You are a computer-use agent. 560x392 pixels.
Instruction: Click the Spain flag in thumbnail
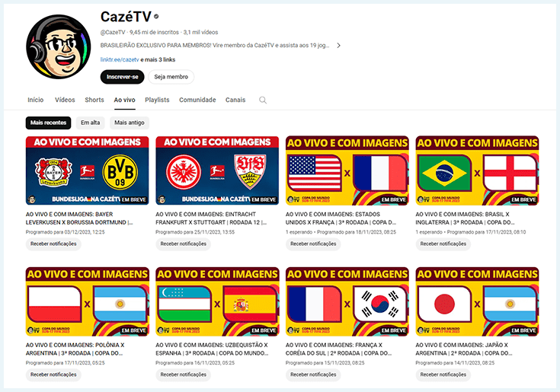tap(251, 304)
